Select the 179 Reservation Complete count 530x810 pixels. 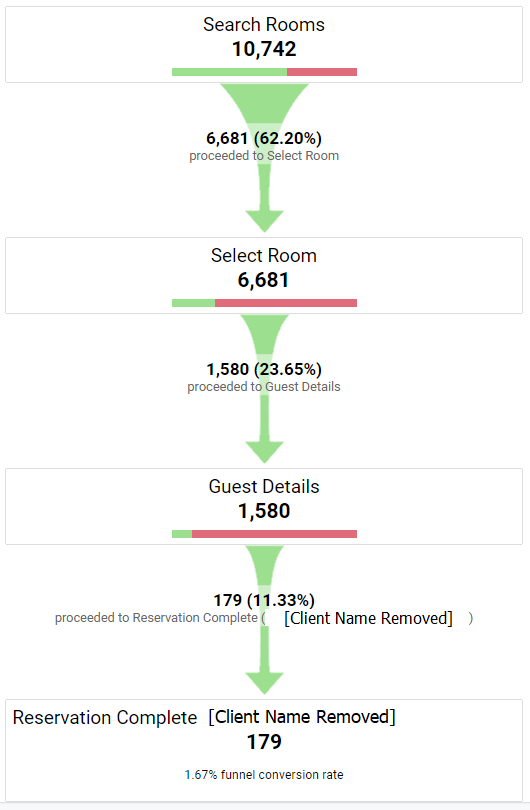tap(264, 742)
